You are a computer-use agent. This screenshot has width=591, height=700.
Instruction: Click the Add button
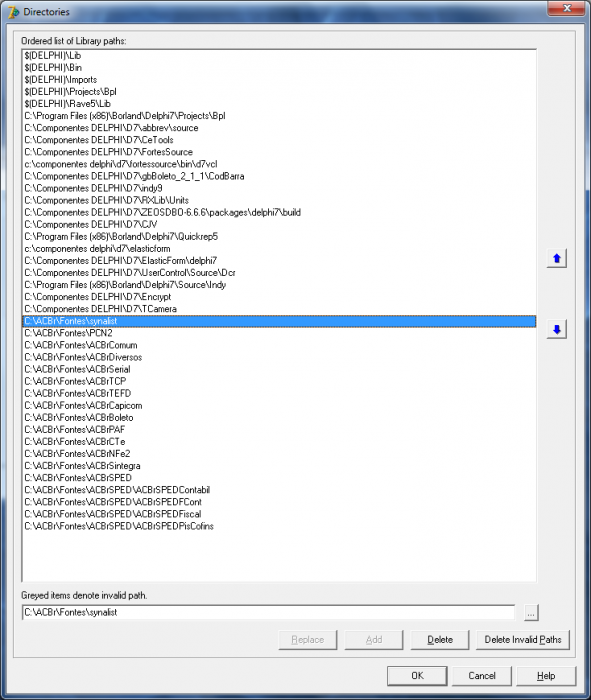tap(374, 640)
